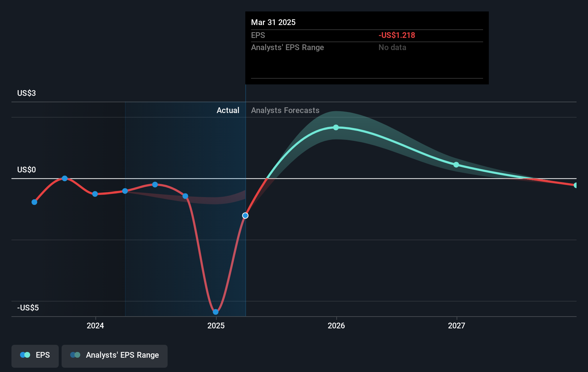Select the highlighted Mar 31 2025 data point
The width and height of the screenshot is (588, 372).
click(x=245, y=215)
